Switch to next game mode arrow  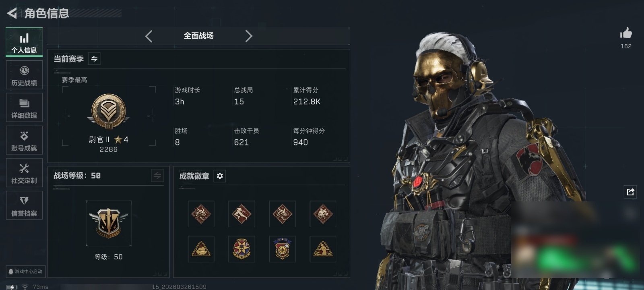pyautogui.click(x=249, y=36)
